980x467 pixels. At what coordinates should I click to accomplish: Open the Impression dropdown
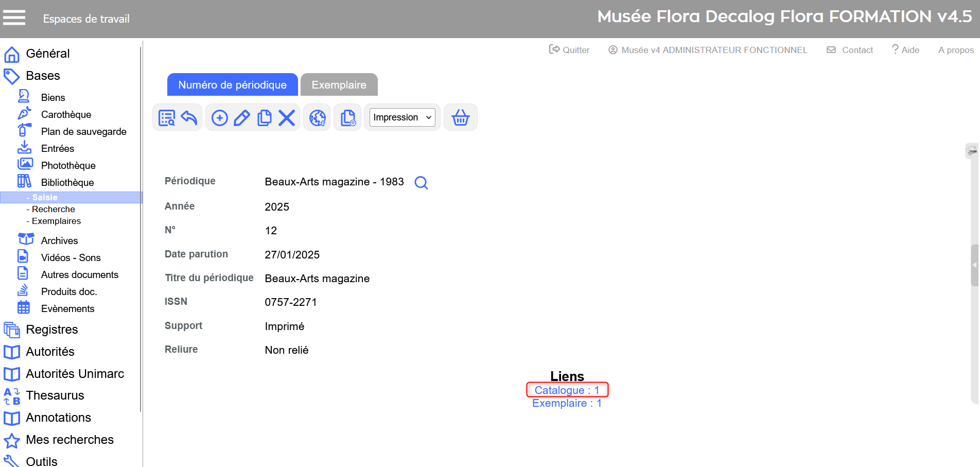[x=402, y=117]
